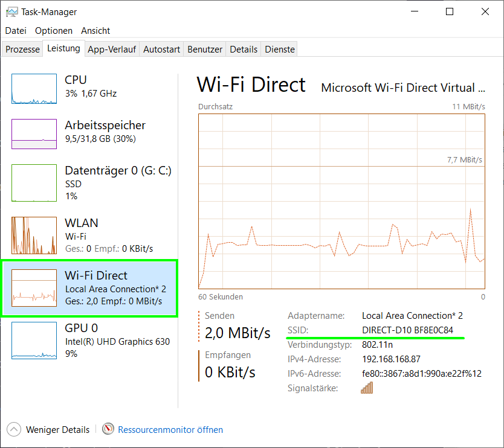
Task: Click the CPU usage mini graph
Action: pos(34,89)
